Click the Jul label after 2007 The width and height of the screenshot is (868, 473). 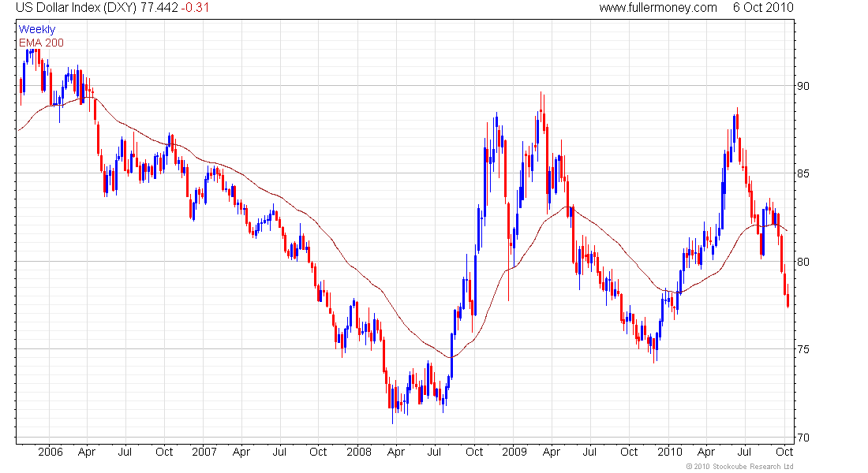[279, 452]
